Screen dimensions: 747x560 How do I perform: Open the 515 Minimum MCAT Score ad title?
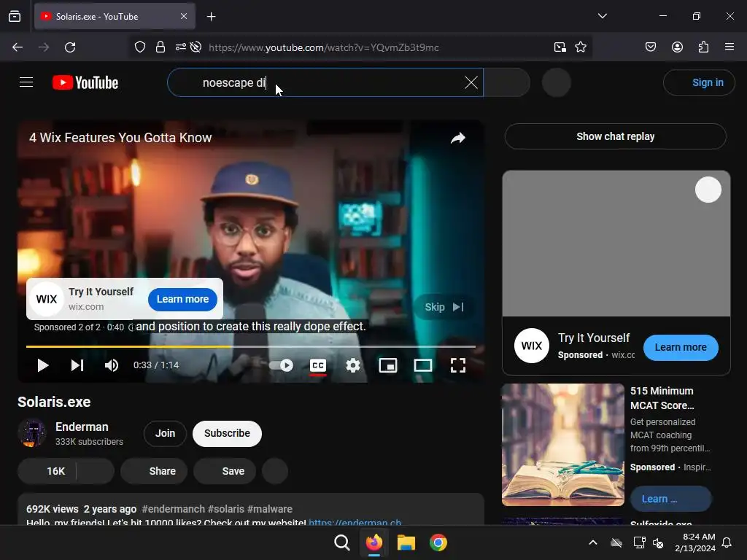(662, 398)
